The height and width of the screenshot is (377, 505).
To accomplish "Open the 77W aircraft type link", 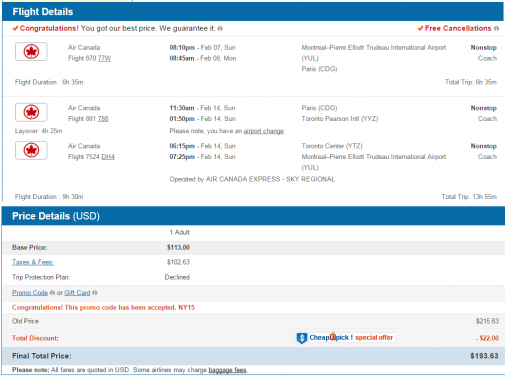I will point(104,58).
